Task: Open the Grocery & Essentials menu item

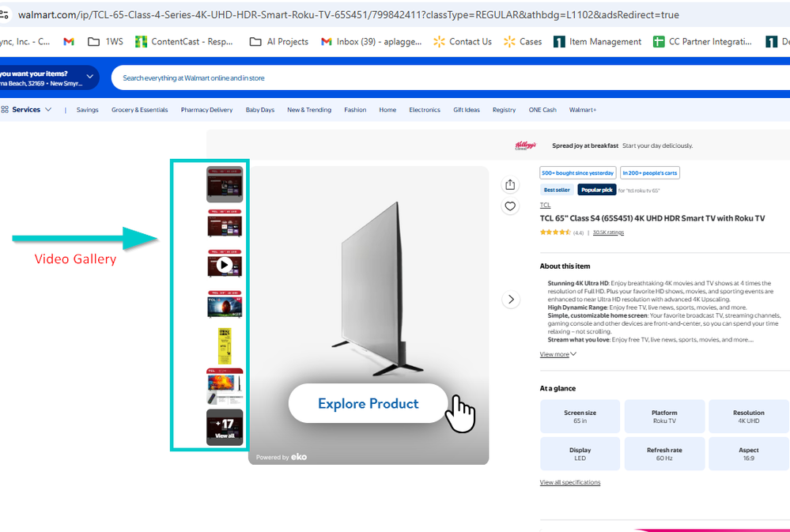Action: 139,110
